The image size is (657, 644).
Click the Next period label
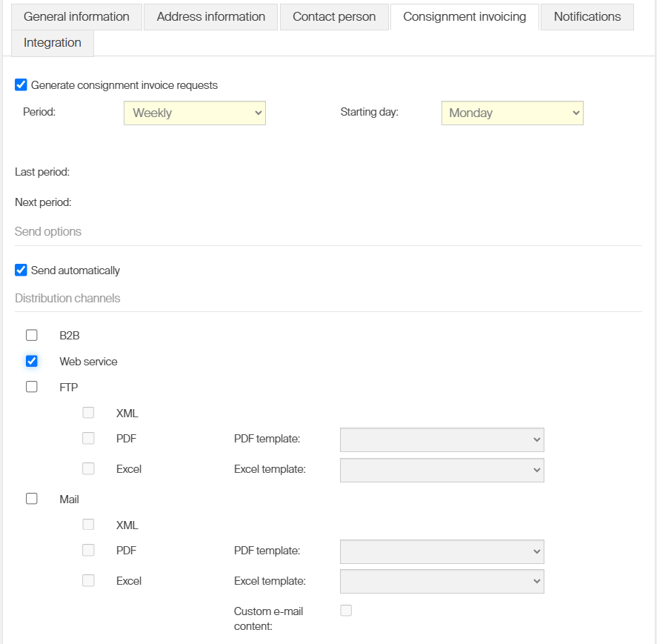(43, 202)
